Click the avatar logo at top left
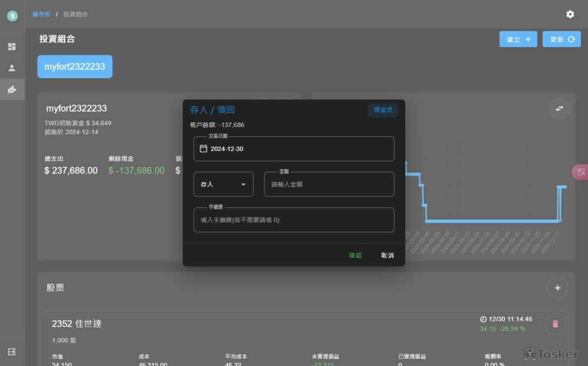 12,16
